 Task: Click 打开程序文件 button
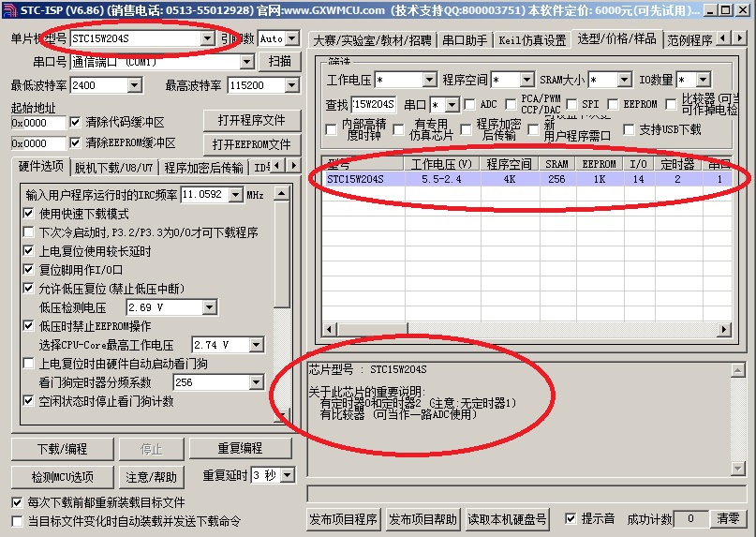[x=252, y=120]
